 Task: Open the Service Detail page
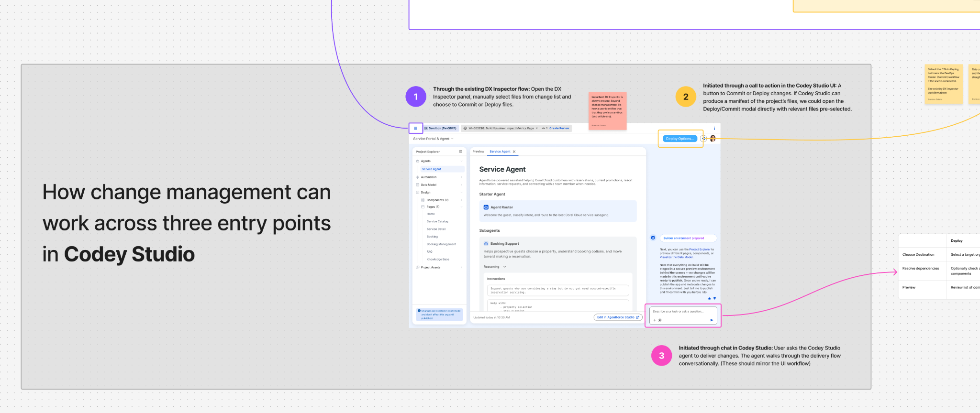coord(436,229)
